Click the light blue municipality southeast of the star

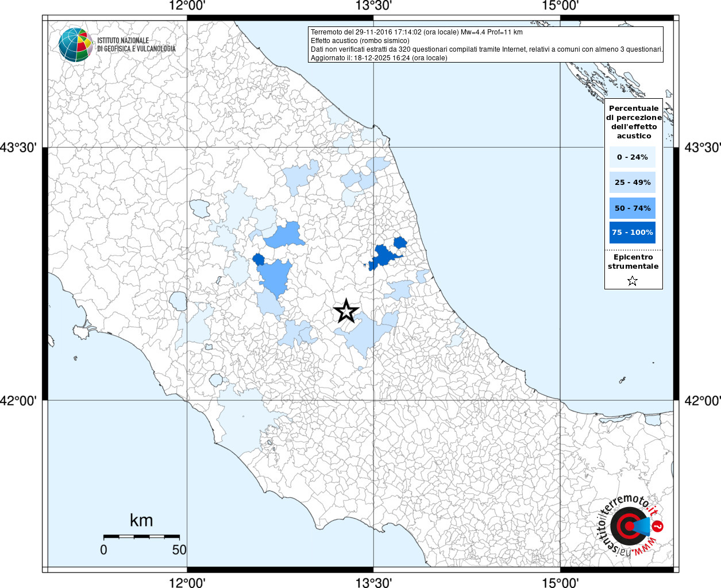[365, 336]
